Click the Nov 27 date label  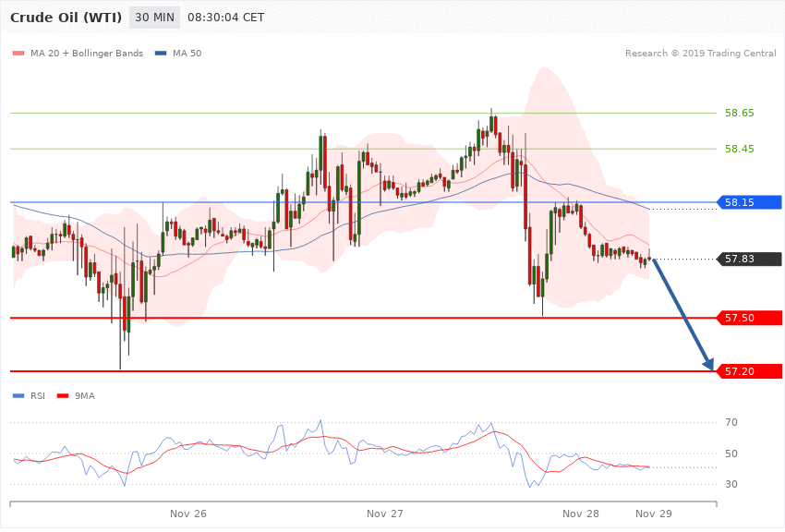(x=384, y=514)
